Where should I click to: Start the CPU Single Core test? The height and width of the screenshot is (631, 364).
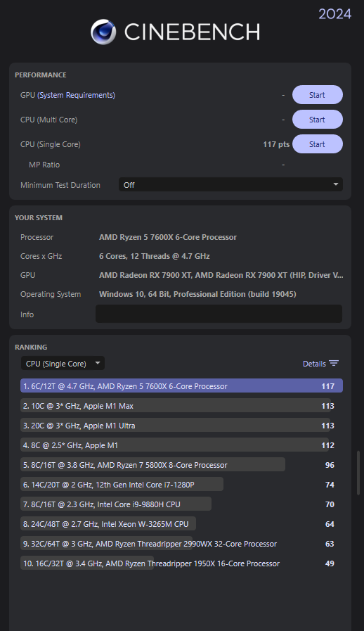(x=318, y=144)
